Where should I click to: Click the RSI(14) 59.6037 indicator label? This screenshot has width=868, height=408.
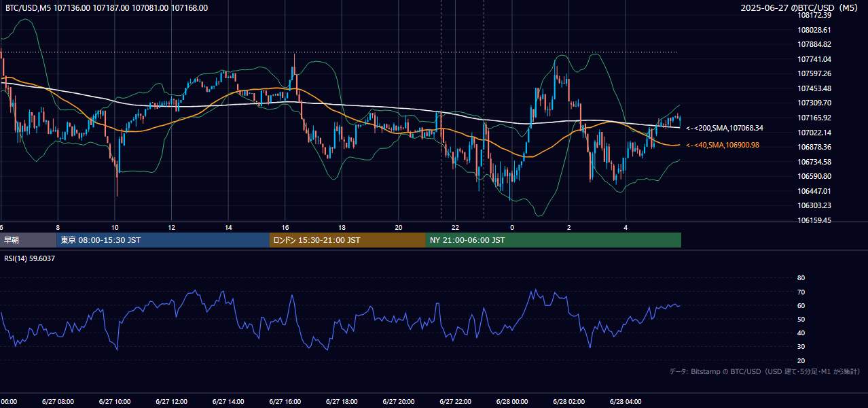pos(30,258)
